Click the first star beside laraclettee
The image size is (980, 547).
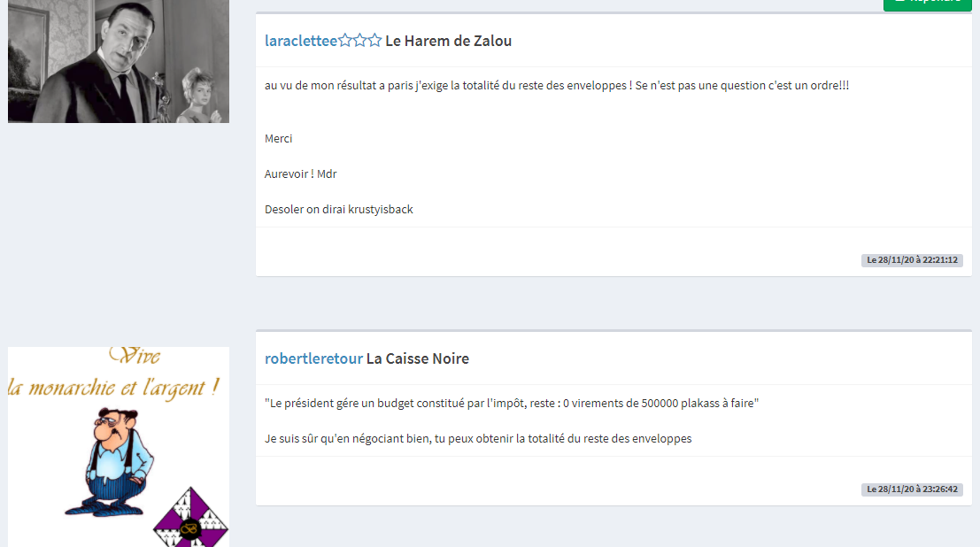tap(345, 41)
